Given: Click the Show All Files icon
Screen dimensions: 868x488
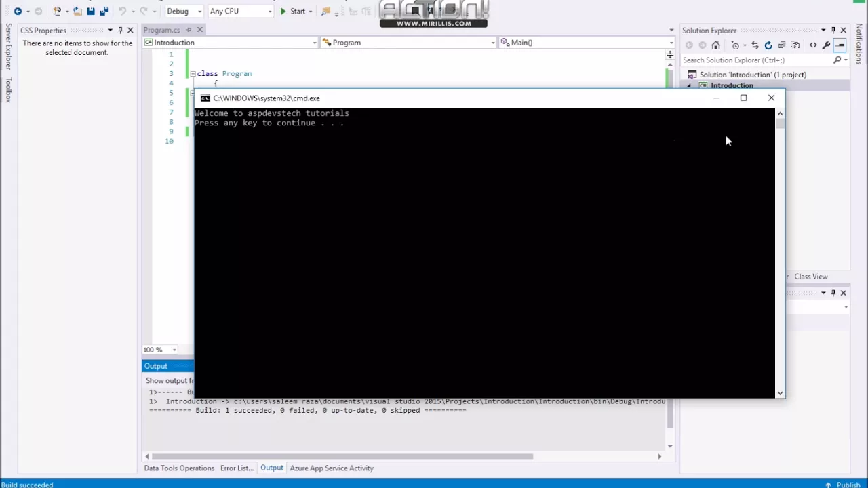Looking at the screenshot, I should point(795,45).
